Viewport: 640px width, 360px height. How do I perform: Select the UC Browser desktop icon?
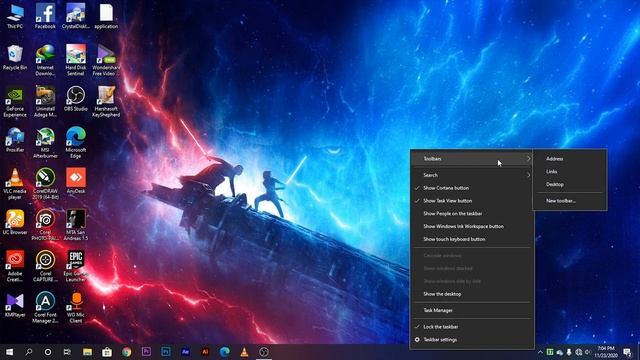(x=15, y=223)
